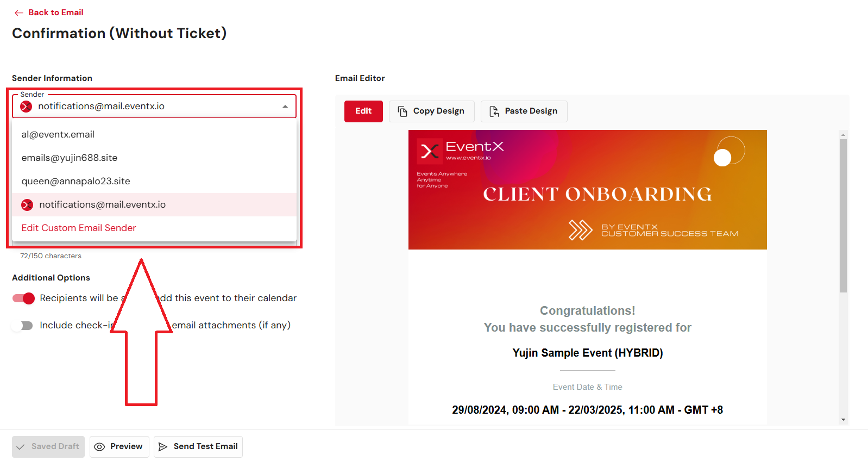Viewport: 868px width, 461px height.
Task: Click the event date and time text
Action: pyautogui.click(x=588, y=410)
